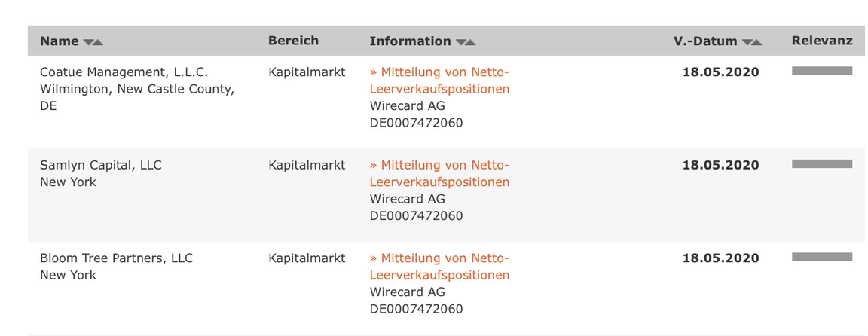The width and height of the screenshot is (868, 336).
Task: Click the Relevanz bar for Bloom Tree Partners
Action: click(821, 257)
